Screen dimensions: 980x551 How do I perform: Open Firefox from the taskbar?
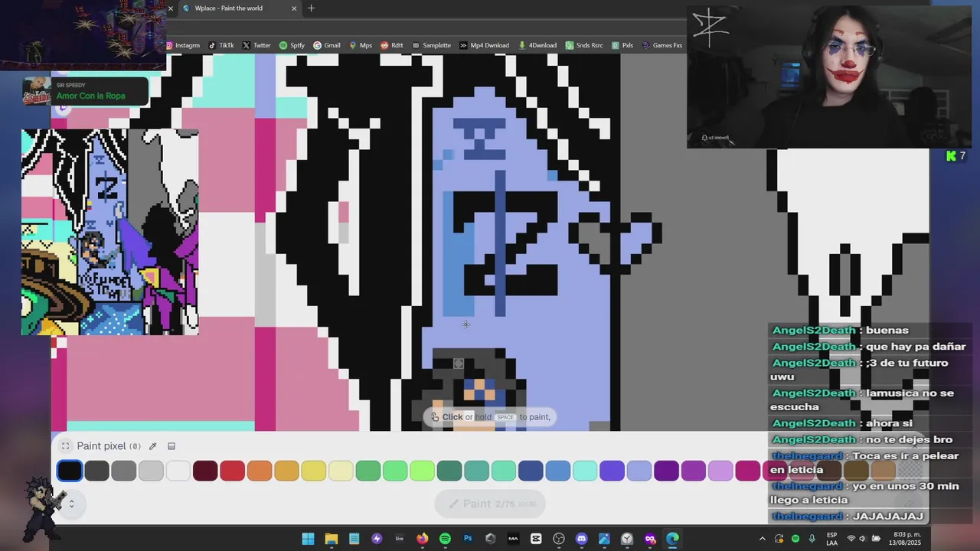coord(423,539)
